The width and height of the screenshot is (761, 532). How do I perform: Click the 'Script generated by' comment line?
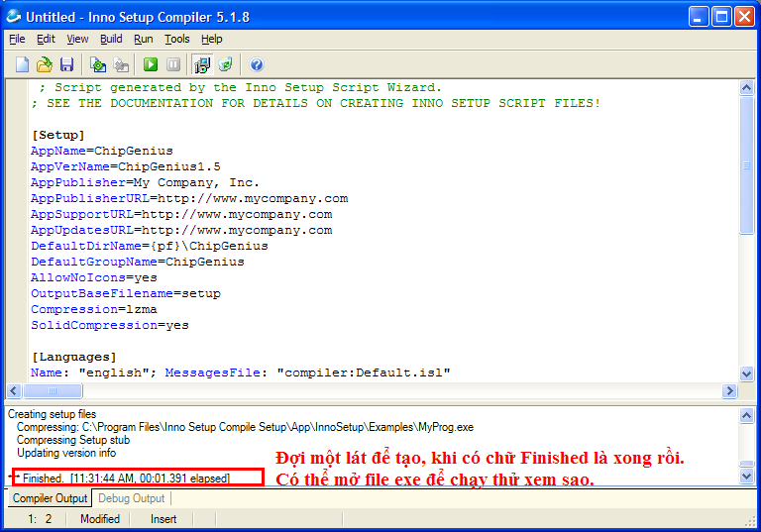(240, 87)
